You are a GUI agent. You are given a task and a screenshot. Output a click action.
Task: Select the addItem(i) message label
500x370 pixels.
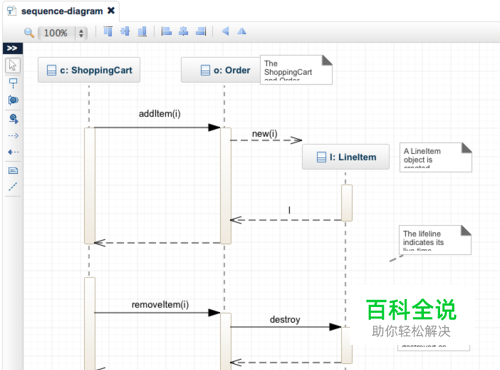point(160,114)
